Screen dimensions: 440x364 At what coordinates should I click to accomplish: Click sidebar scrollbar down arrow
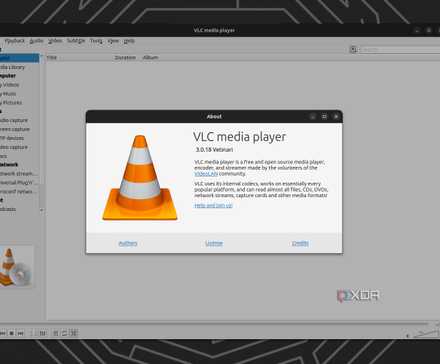tap(42, 210)
